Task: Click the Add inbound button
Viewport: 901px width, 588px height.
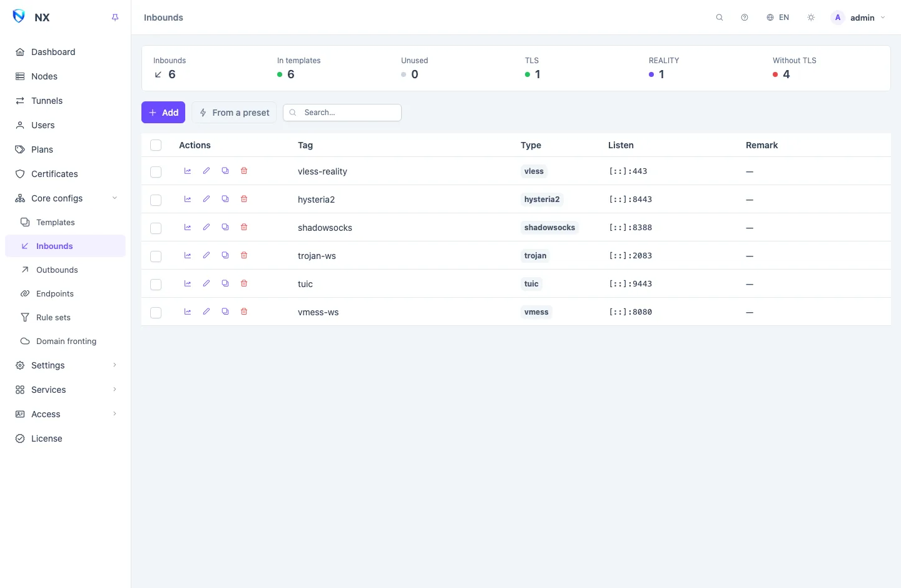Action: point(163,113)
